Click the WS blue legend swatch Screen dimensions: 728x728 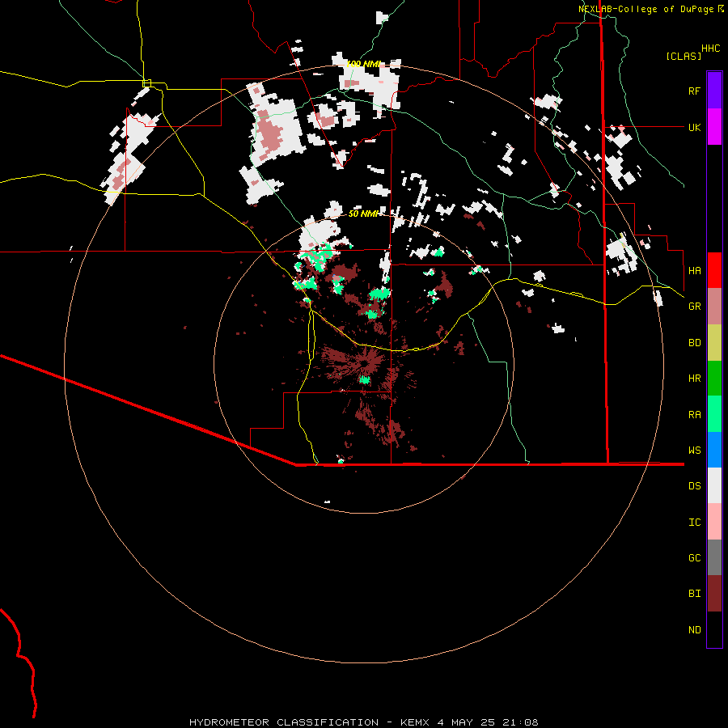tap(714, 450)
